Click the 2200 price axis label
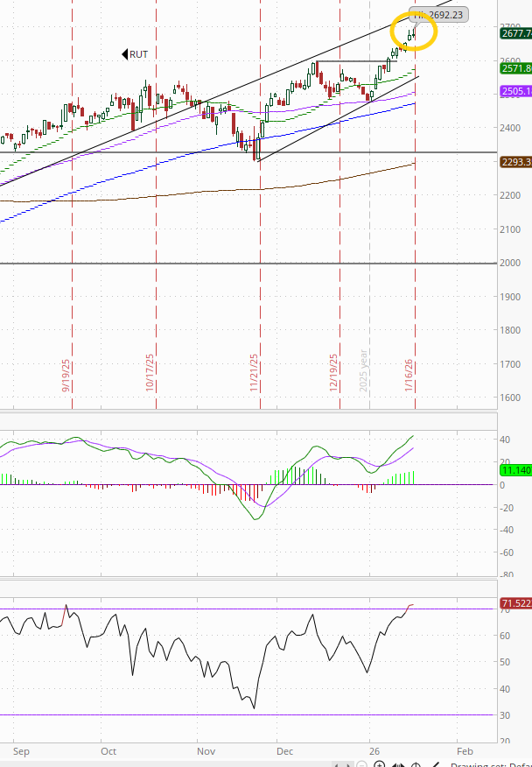The height and width of the screenshot is (767, 532). pyautogui.click(x=510, y=195)
